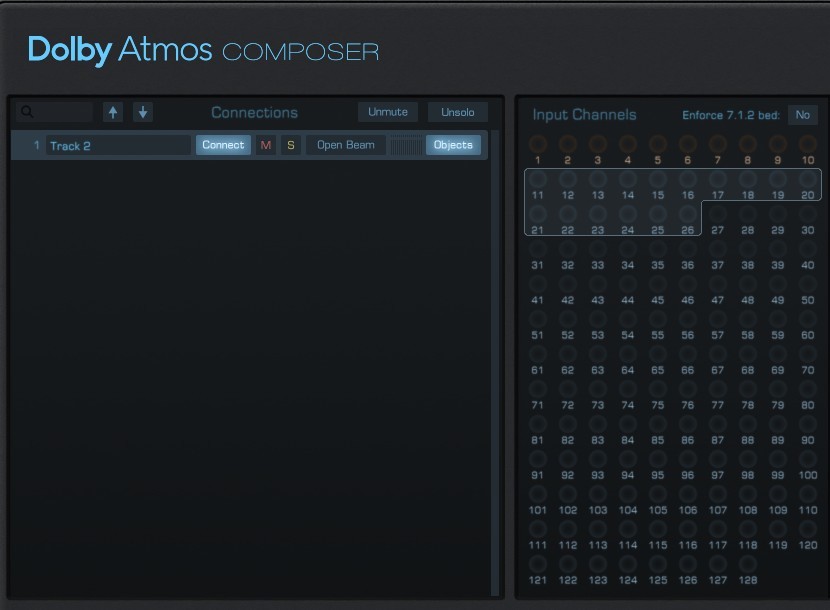Select input channel 121 circle
This screenshot has width=830, height=610.
tap(538, 563)
